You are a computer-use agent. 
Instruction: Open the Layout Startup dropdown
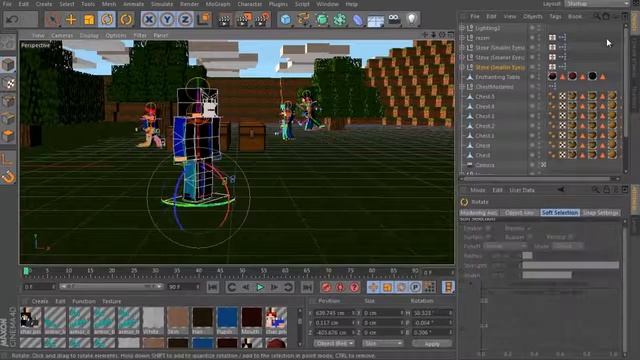pyautogui.click(x=597, y=4)
